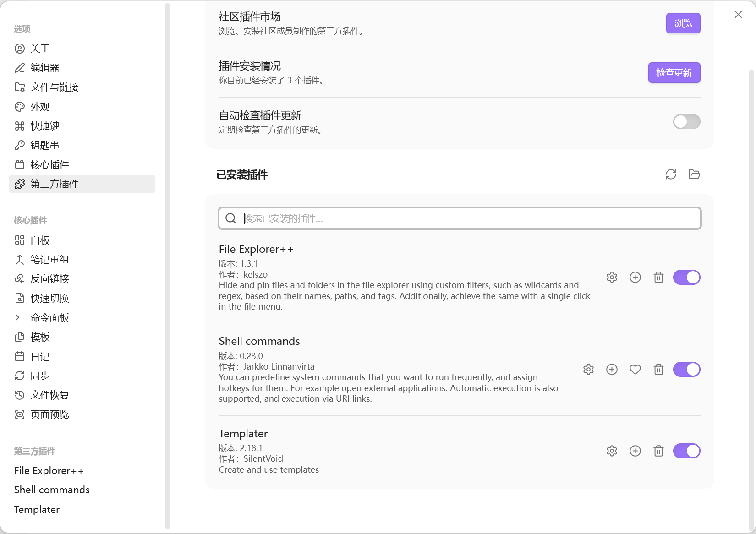Disable the Templater plugin toggle
This screenshot has width=756, height=534.
coord(686,451)
